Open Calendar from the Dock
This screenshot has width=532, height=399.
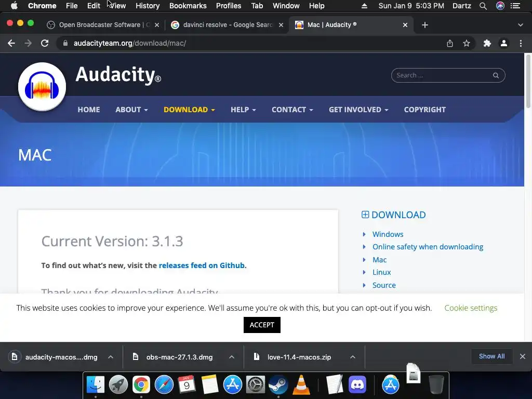[x=187, y=385]
